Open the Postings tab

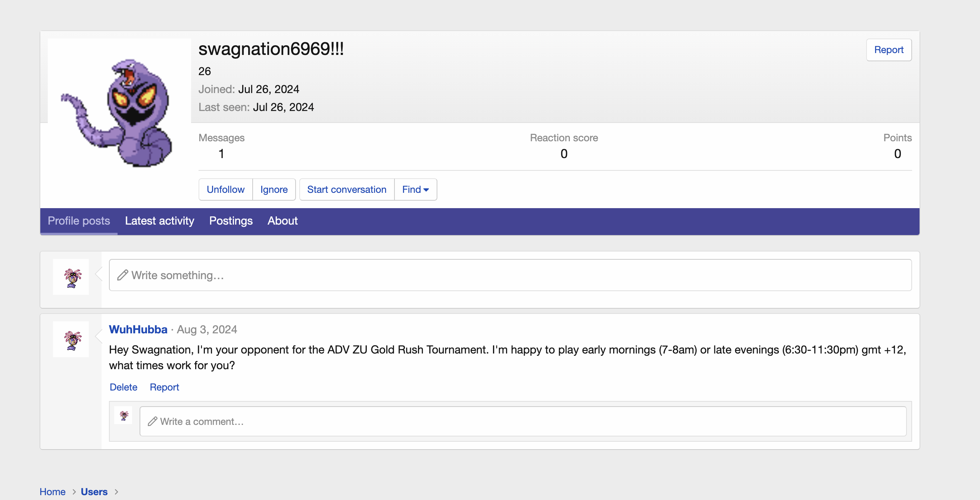click(x=231, y=221)
